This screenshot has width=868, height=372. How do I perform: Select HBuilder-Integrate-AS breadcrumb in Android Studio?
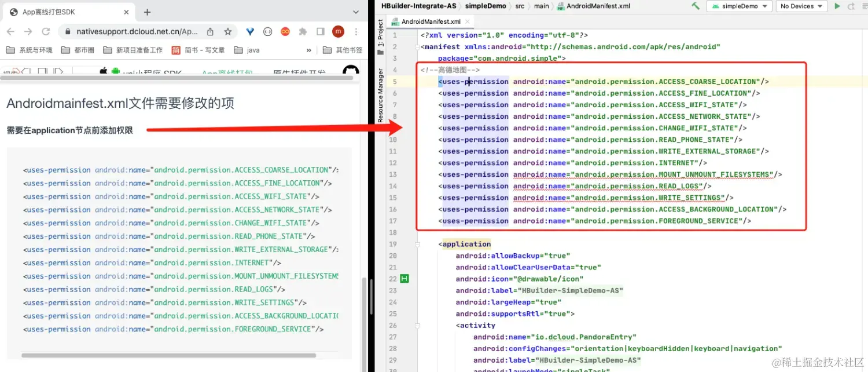point(418,6)
